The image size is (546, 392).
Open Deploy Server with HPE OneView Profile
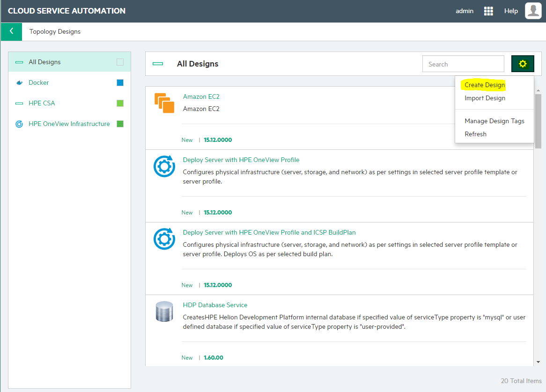tap(241, 160)
